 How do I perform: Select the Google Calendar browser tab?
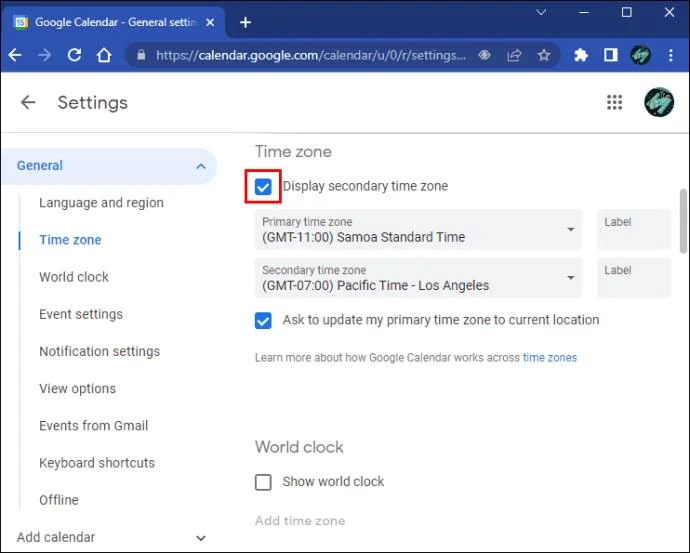[x=114, y=22]
